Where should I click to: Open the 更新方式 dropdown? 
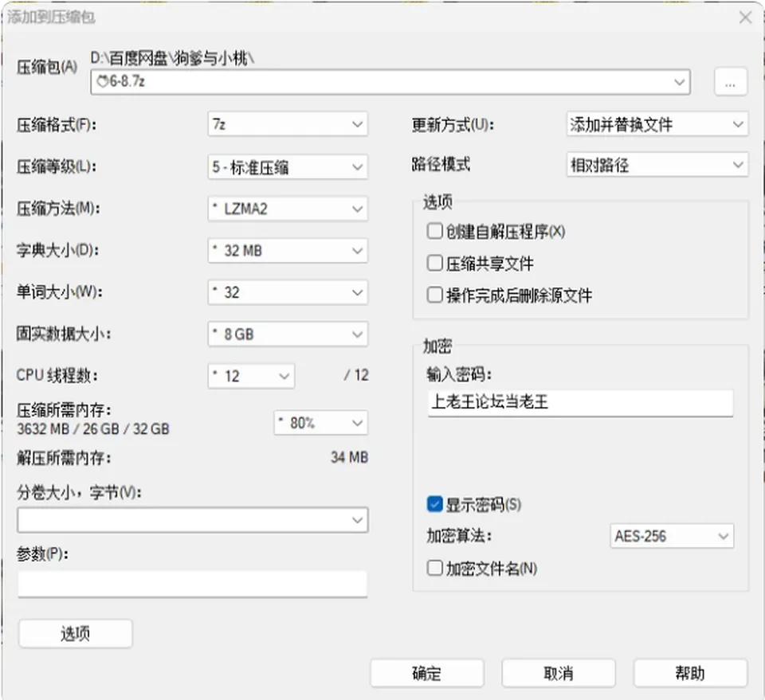657,124
